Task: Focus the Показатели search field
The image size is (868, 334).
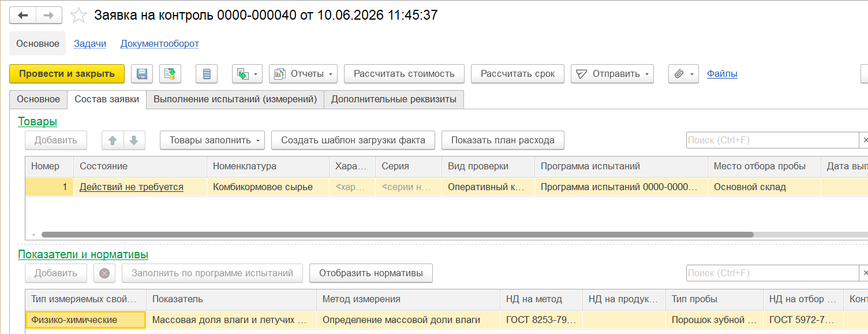Action: pyautogui.click(x=772, y=273)
